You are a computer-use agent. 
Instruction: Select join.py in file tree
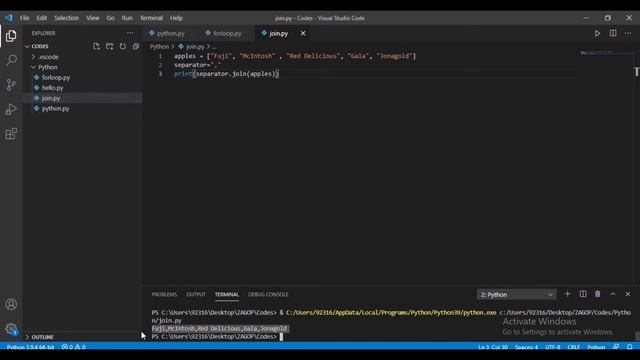(51, 98)
